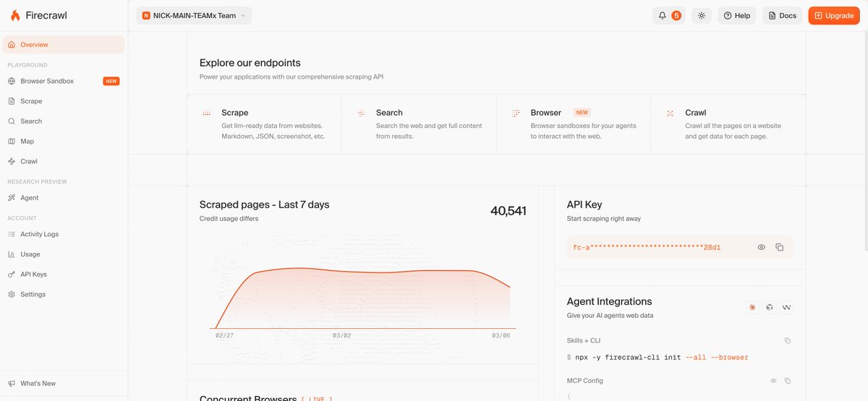Open the notifications bell with 5 alerts
This screenshot has height=401, width=868.
pyautogui.click(x=670, y=15)
